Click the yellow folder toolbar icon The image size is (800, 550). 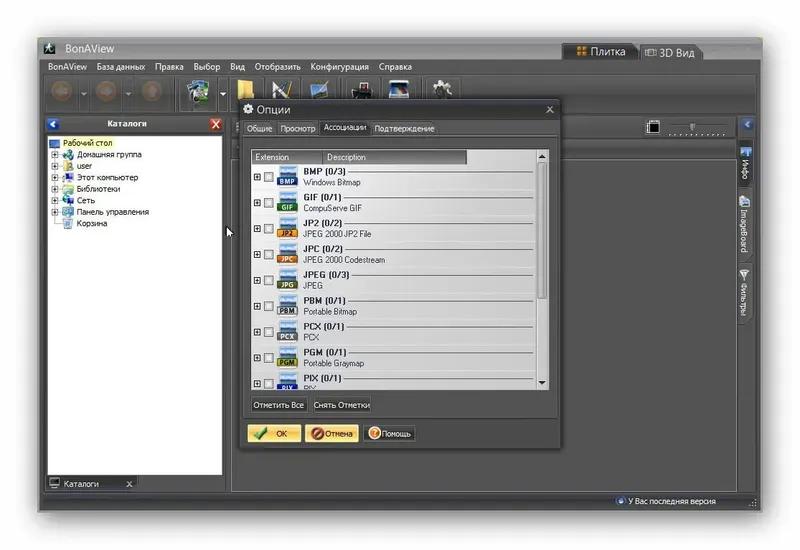coord(246,90)
